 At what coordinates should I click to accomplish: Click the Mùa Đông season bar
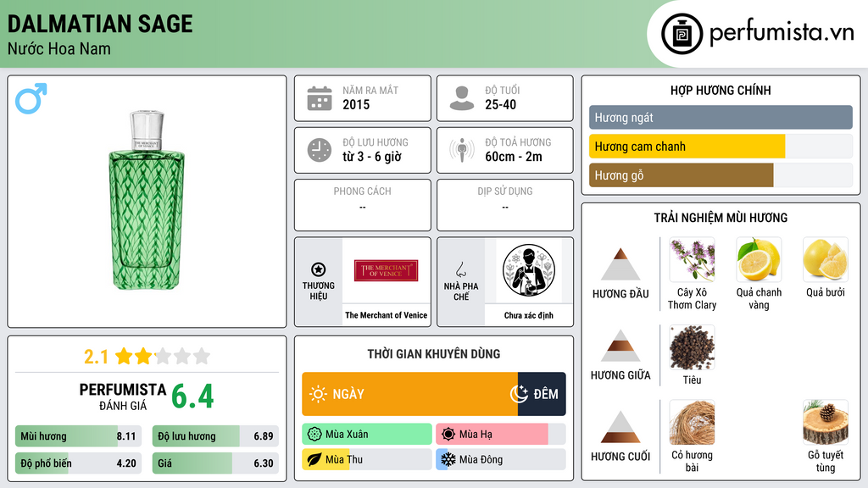[x=501, y=459]
